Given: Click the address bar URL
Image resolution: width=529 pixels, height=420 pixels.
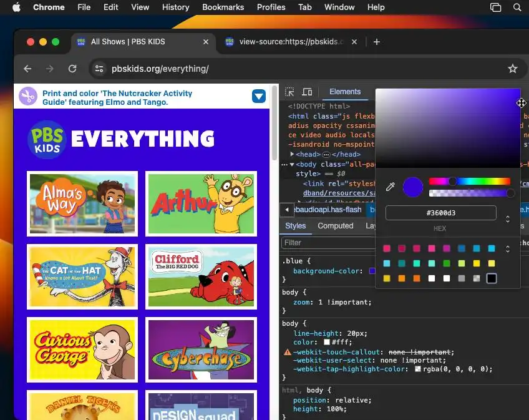Looking at the screenshot, I should point(160,69).
